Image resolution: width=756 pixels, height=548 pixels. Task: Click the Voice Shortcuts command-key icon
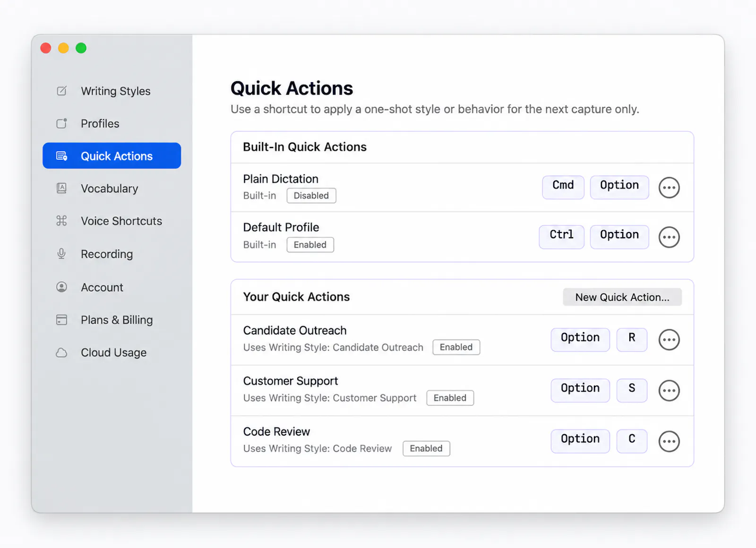coord(62,221)
